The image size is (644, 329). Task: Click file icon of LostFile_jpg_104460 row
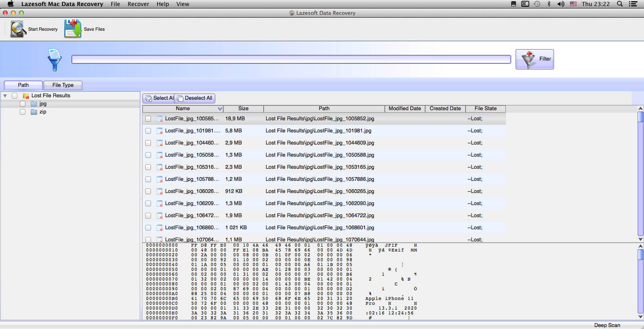tap(159, 143)
